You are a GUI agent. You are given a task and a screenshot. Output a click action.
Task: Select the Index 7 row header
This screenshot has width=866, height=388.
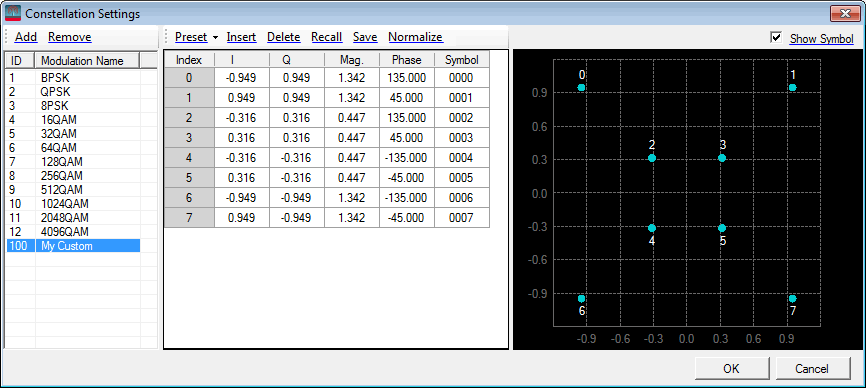pyautogui.click(x=189, y=217)
